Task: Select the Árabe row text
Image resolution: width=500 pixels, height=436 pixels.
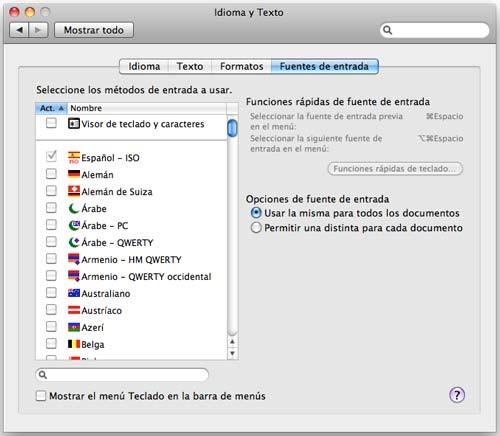Action: [x=94, y=209]
